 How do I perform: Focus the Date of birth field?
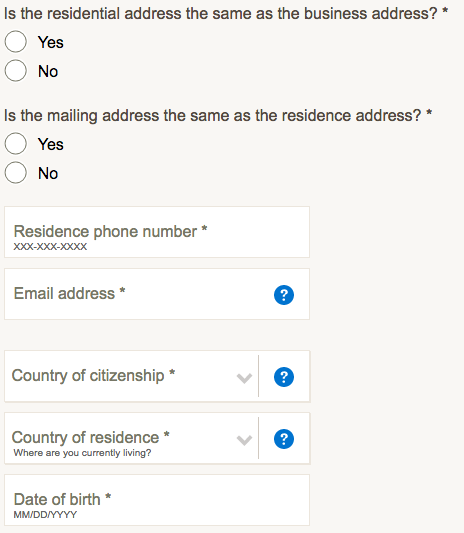pyautogui.click(x=157, y=500)
